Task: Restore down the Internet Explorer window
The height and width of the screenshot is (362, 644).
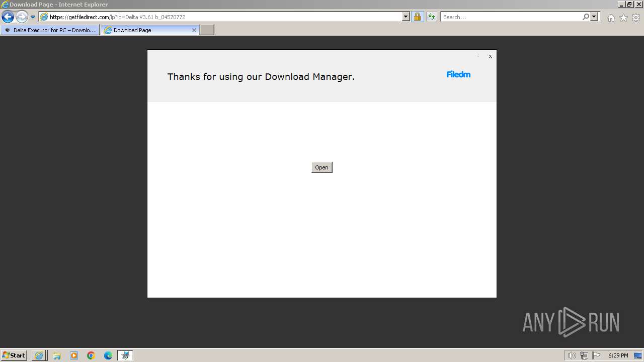Action: [x=629, y=5]
